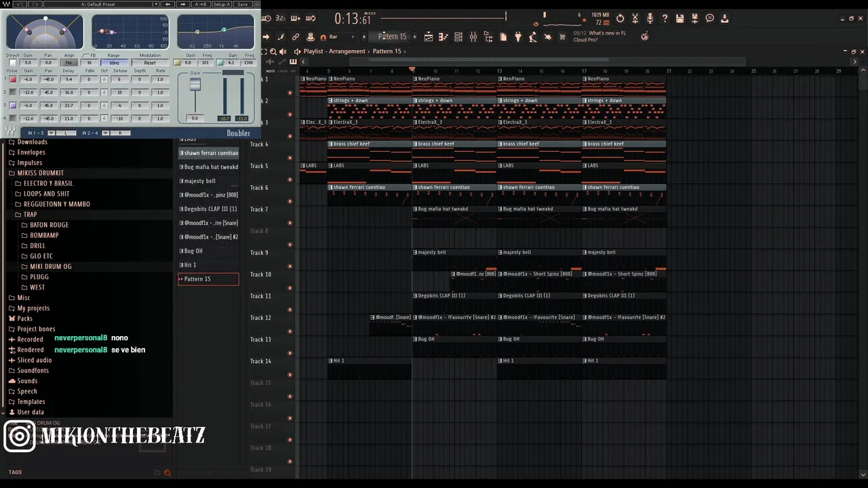Open the Pattern 15 selector
This screenshot has height=488, width=868.
click(392, 37)
